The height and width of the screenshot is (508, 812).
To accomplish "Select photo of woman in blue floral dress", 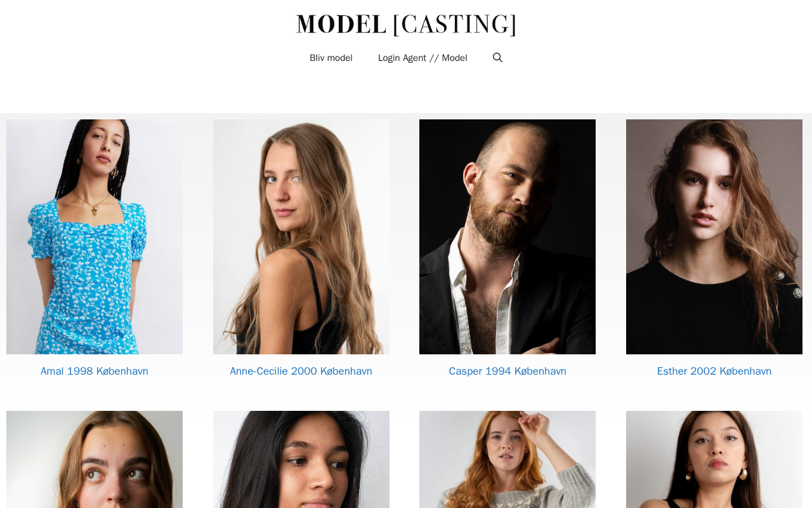I will 95,237.
